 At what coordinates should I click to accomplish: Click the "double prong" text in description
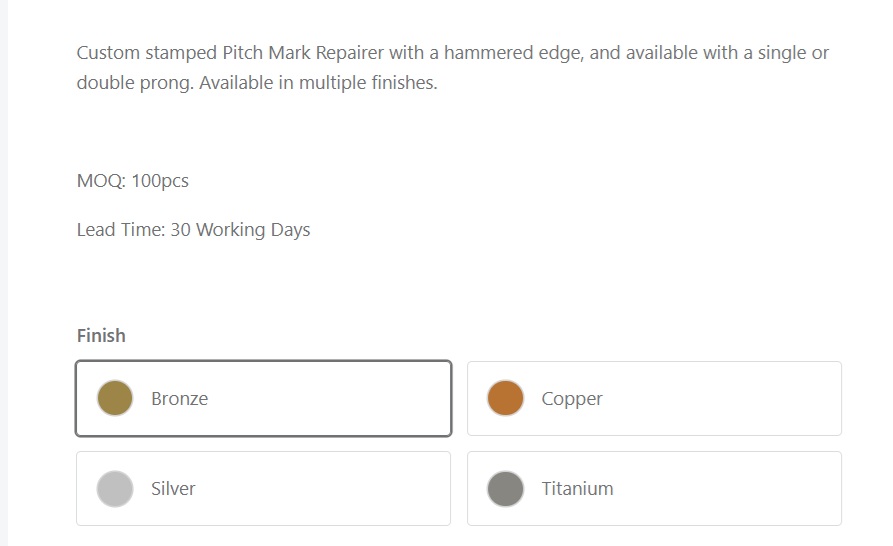coord(126,83)
